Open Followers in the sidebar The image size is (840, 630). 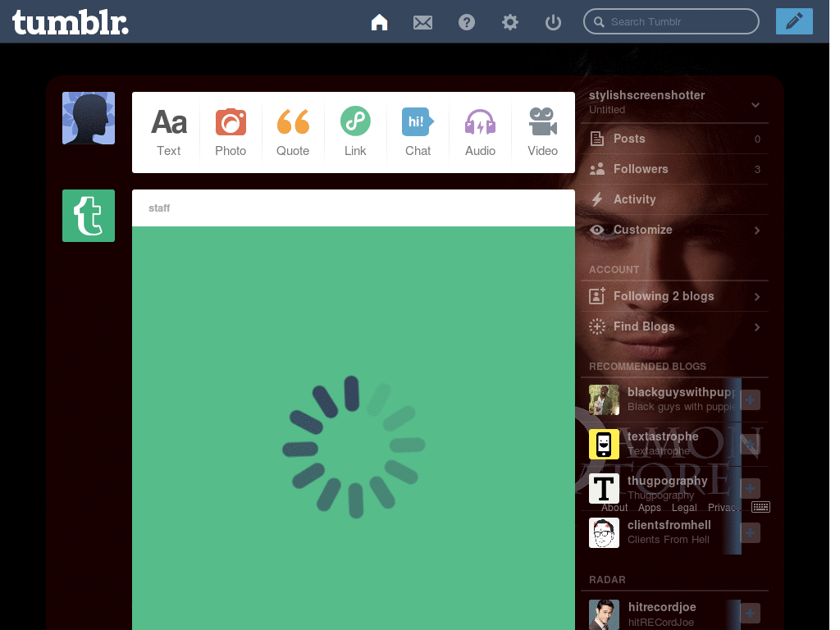[674, 169]
